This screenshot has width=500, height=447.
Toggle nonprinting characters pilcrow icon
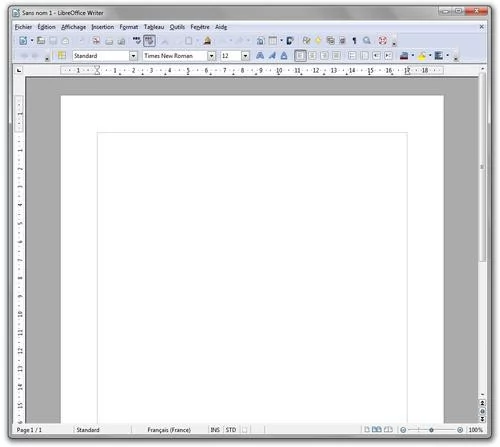(354, 41)
